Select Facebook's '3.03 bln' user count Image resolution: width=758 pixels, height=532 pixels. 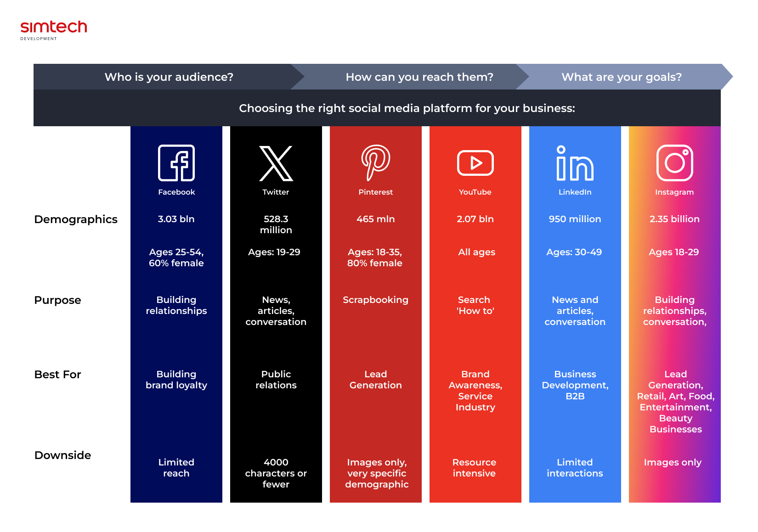click(176, 219)
